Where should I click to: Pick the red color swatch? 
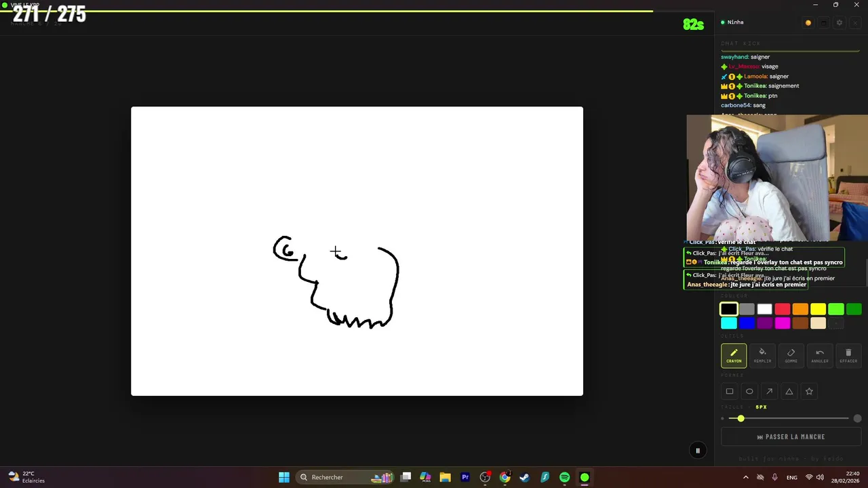783,309
